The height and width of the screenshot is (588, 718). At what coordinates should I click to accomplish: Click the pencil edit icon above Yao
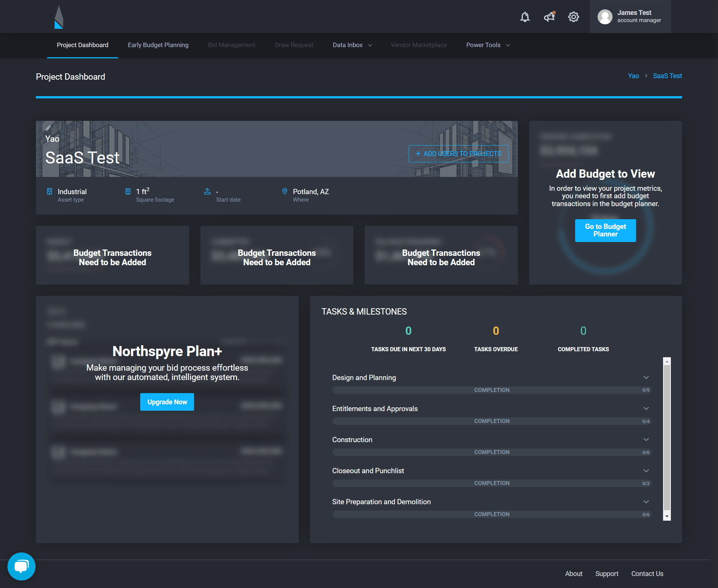pyautogui.click(x=48, y=128)
